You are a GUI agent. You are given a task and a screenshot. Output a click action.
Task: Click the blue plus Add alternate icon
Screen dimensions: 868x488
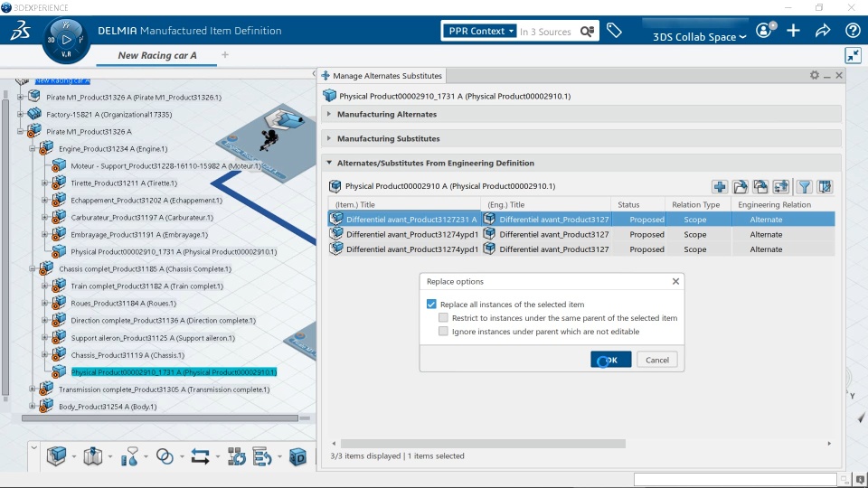click(720, 187)
